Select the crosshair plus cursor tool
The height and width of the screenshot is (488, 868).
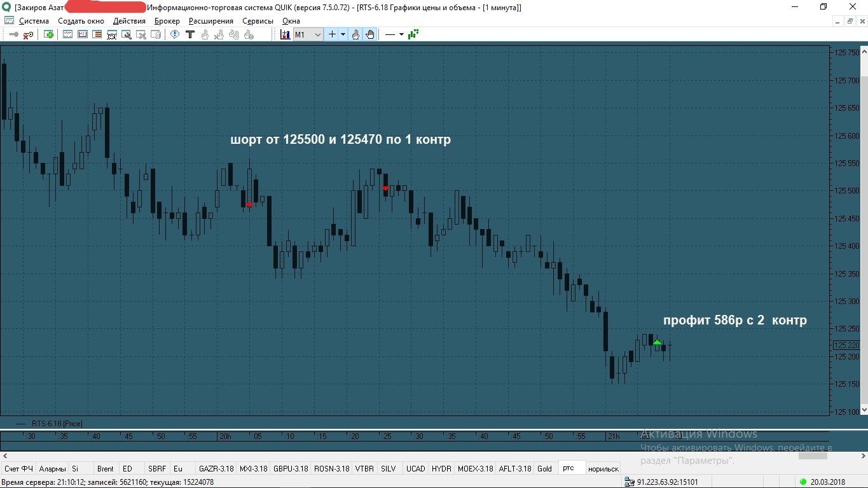tap(332, 34)
